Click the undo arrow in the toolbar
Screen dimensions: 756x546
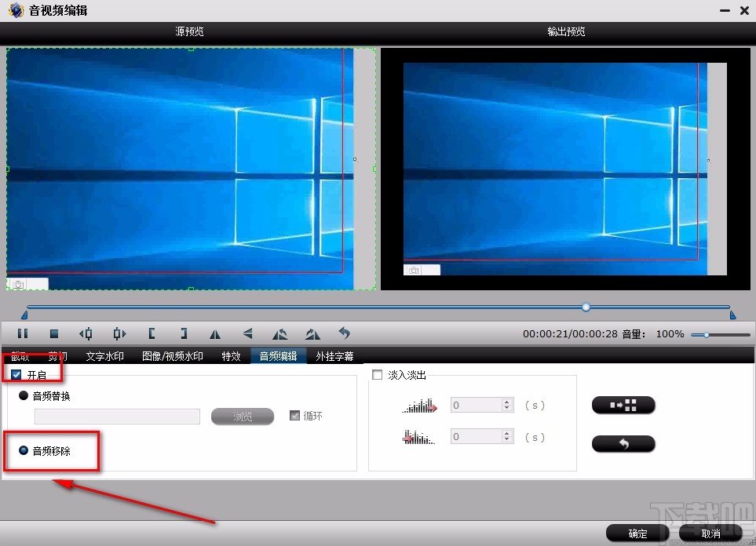pyautogui.click(x=345, y=333)
